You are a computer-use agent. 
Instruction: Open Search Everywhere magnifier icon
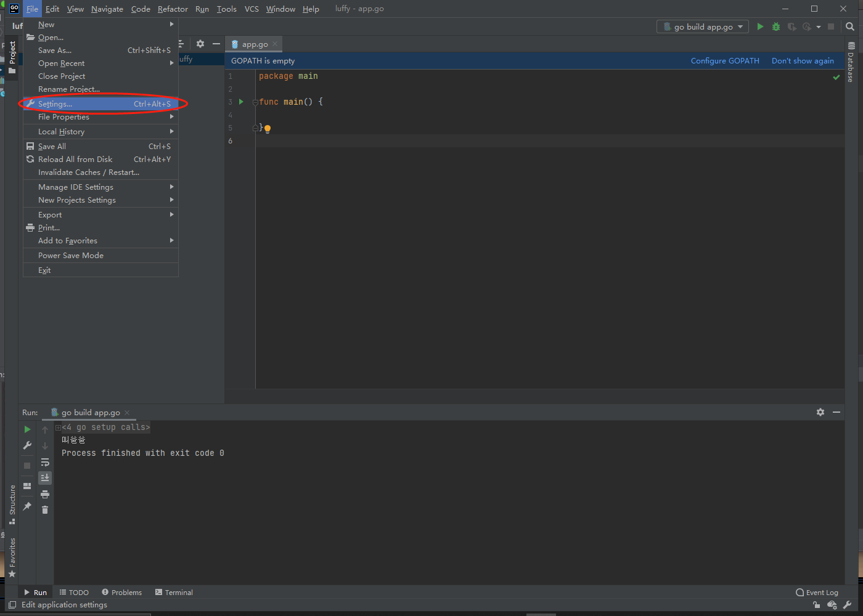point(850,26)
